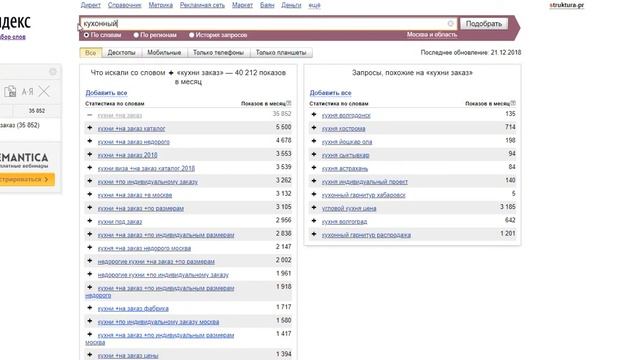Click plus icon beside 'кухни под заказ'
Screen dimensions: 640x360
90,221
